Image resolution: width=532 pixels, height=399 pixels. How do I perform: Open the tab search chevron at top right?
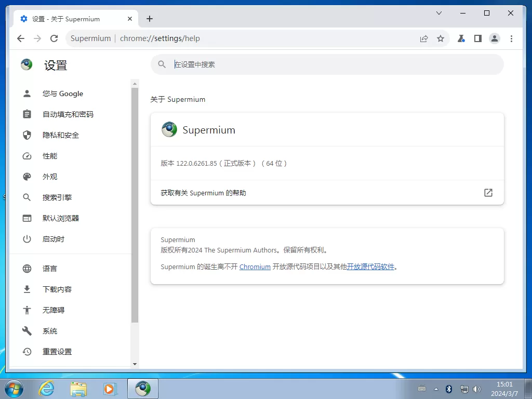(438, 13)
